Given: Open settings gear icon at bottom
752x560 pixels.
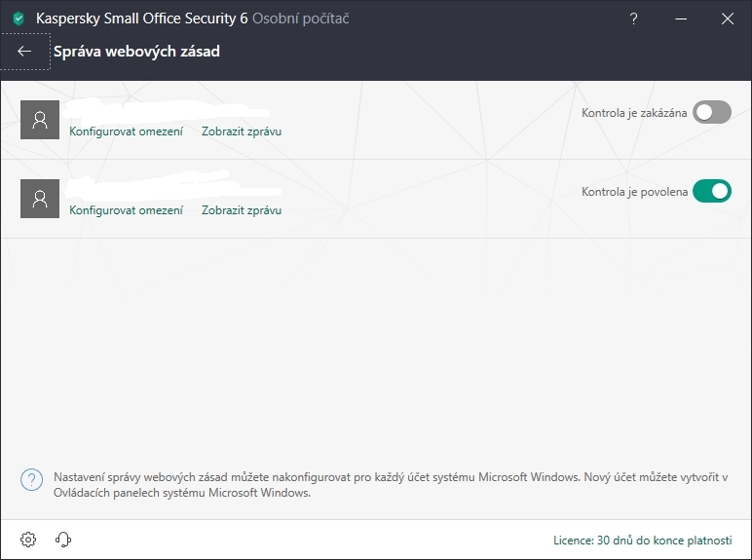Looking at the screenshot, I should 28,540.
